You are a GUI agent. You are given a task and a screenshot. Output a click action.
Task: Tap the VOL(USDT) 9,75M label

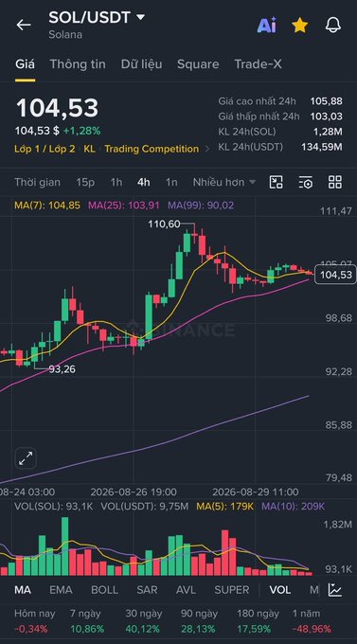(x=145, y=507)
